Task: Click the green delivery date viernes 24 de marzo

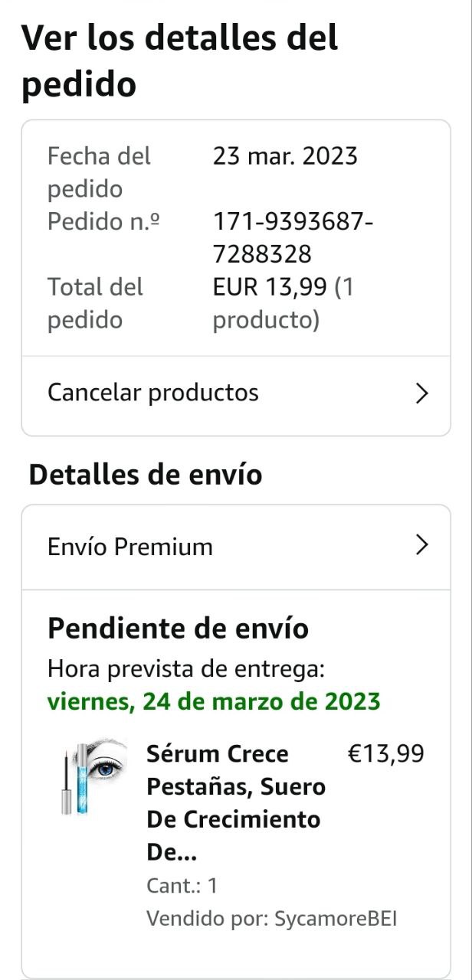Action: [214, 701]
